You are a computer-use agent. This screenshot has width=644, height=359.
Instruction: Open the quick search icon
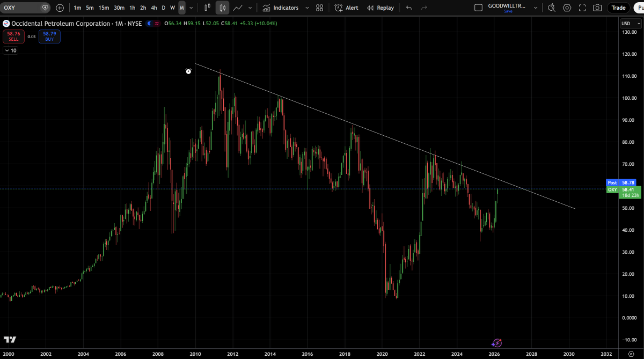pyautogui.click(x=552, y=8)
